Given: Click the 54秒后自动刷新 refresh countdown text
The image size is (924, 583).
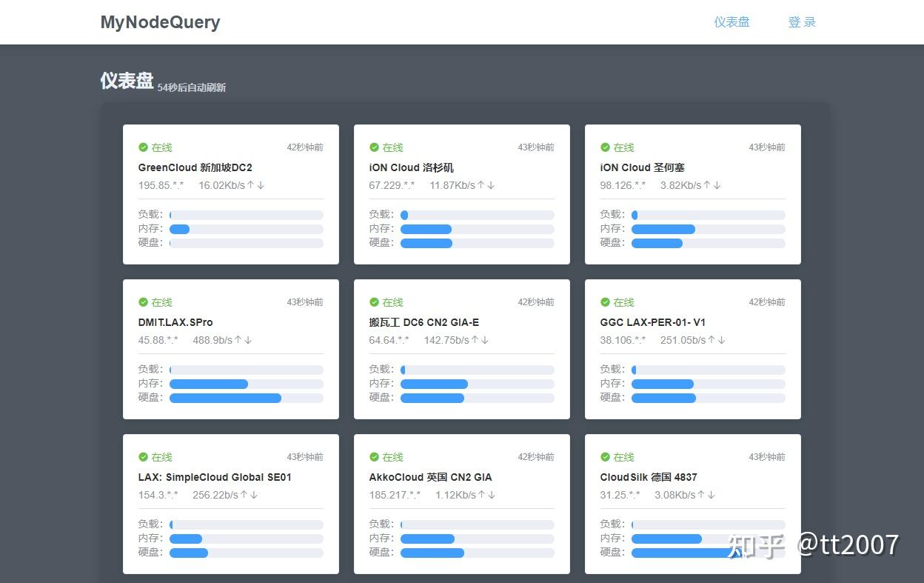Looking at the screenshot, I should [191, 87].
